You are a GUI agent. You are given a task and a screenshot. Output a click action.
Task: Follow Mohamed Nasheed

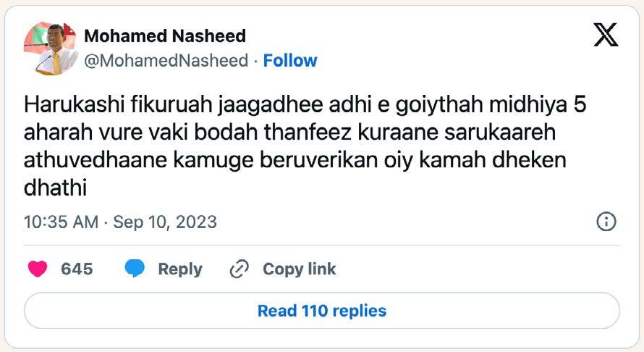290,61
